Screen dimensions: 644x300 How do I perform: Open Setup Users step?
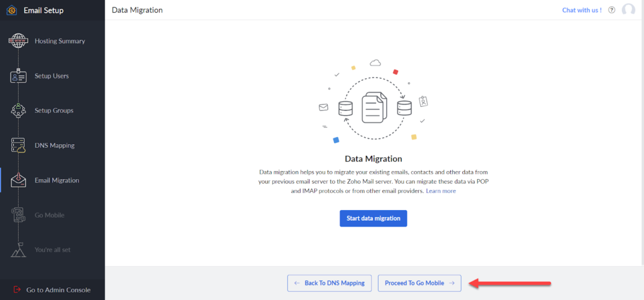click(x=52, y=76)
